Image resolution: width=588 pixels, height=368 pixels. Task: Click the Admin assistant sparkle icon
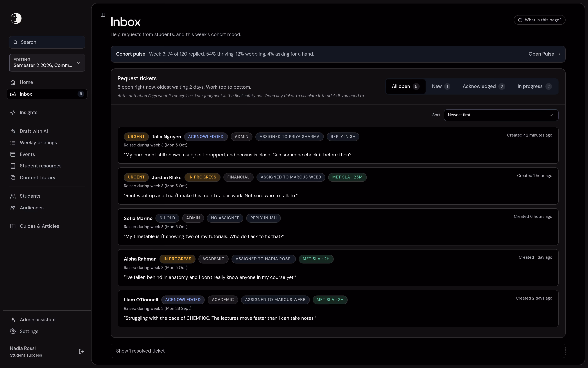click(13, 320)
